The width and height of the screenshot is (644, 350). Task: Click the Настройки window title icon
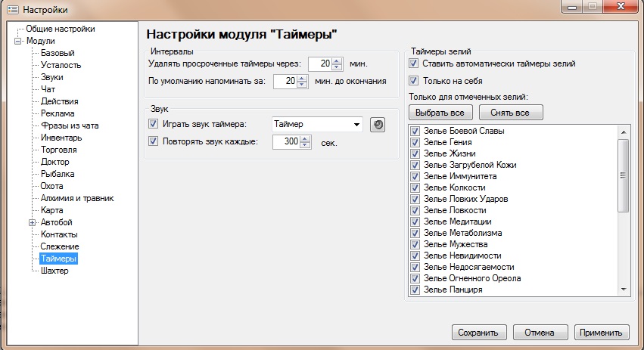click(13, 9)
